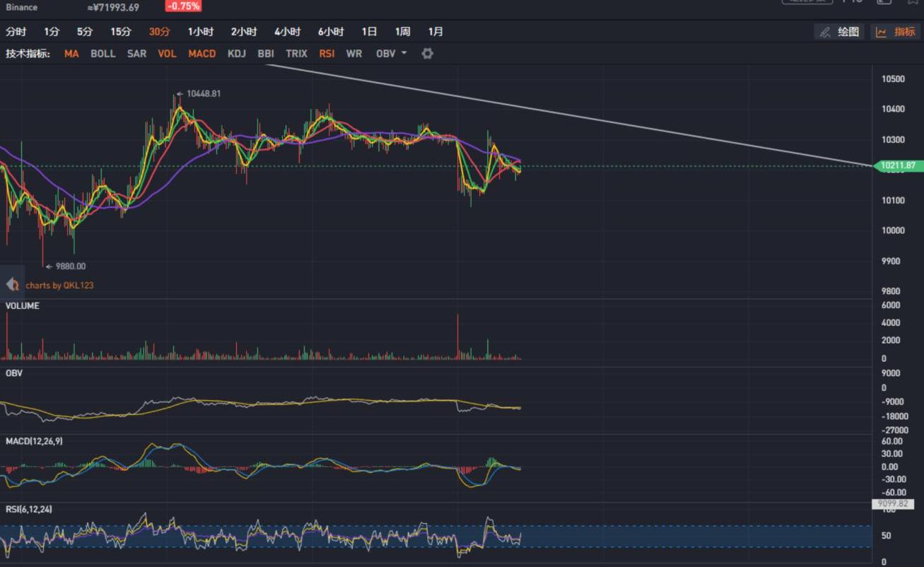The height and width of the screenshot is (567, 924).
Task: Toggle the VOL volume indicator
Action: tap(167, 54)
